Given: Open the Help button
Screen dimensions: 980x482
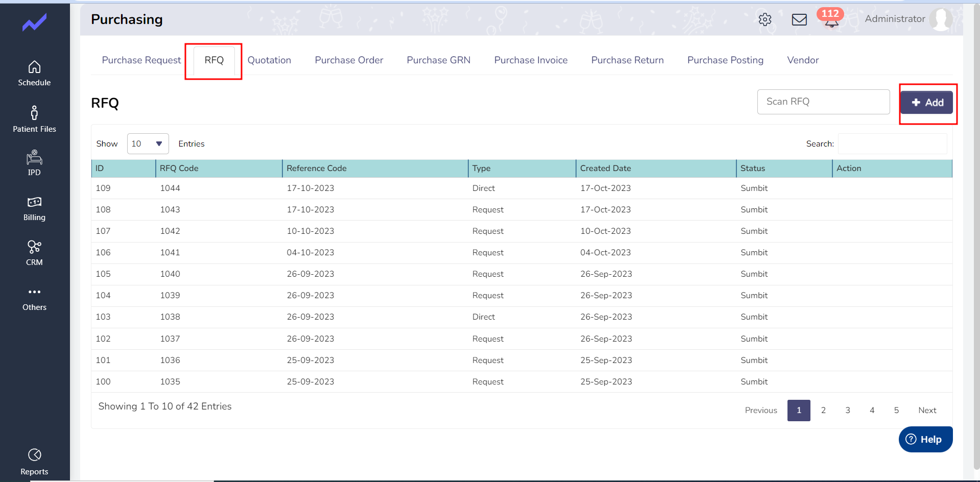Looking at the screenshot, I should click(x=925, y=439).
